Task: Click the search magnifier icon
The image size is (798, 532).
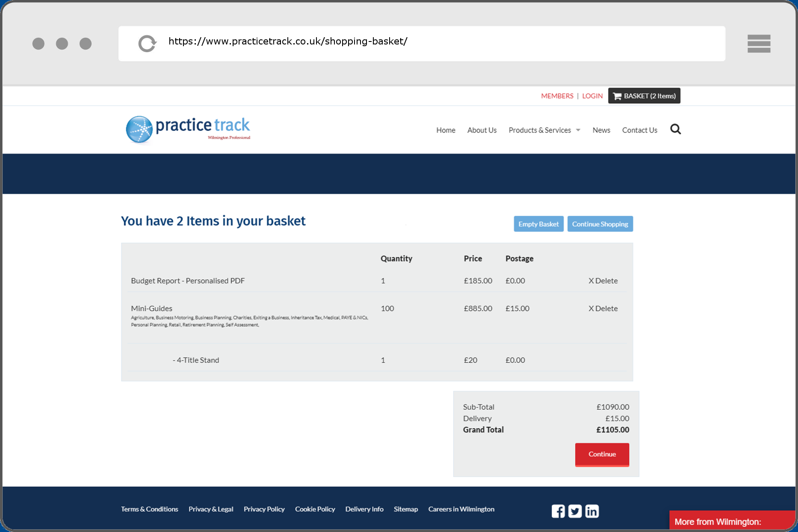Action: tap(675, 129)
